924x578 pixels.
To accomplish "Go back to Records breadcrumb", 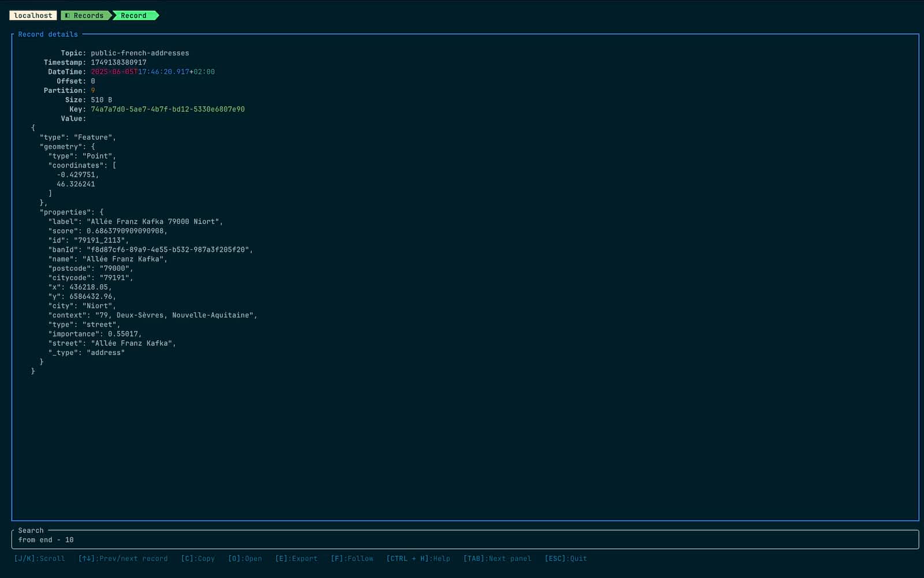I will tap(88, 16).
